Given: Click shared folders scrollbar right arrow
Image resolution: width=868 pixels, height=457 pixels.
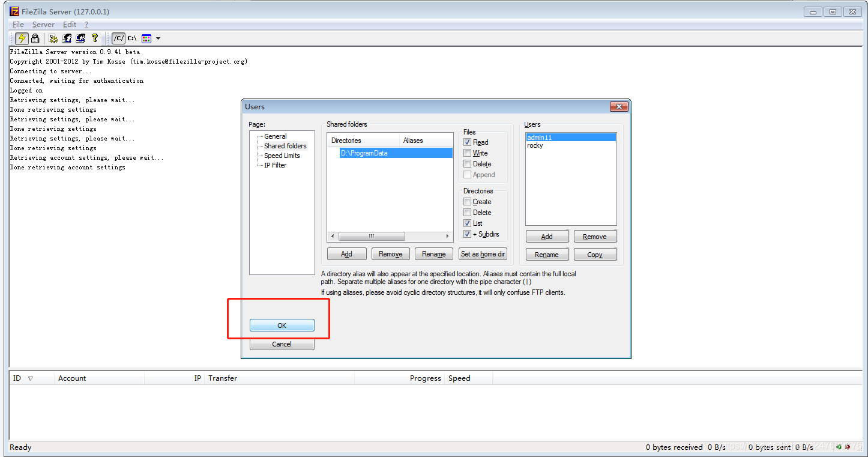Looking at the screenshot, I should (x=448, y=237).
